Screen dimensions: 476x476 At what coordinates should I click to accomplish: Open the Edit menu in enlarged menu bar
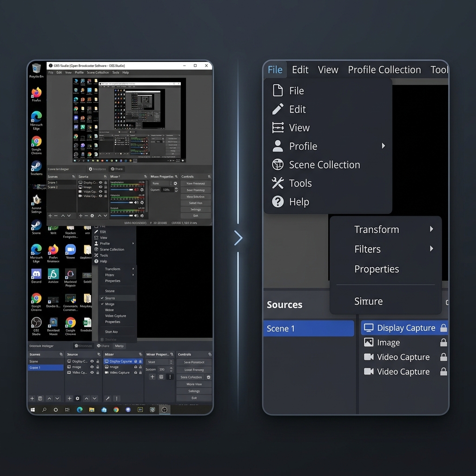click(x=300, y=70)
